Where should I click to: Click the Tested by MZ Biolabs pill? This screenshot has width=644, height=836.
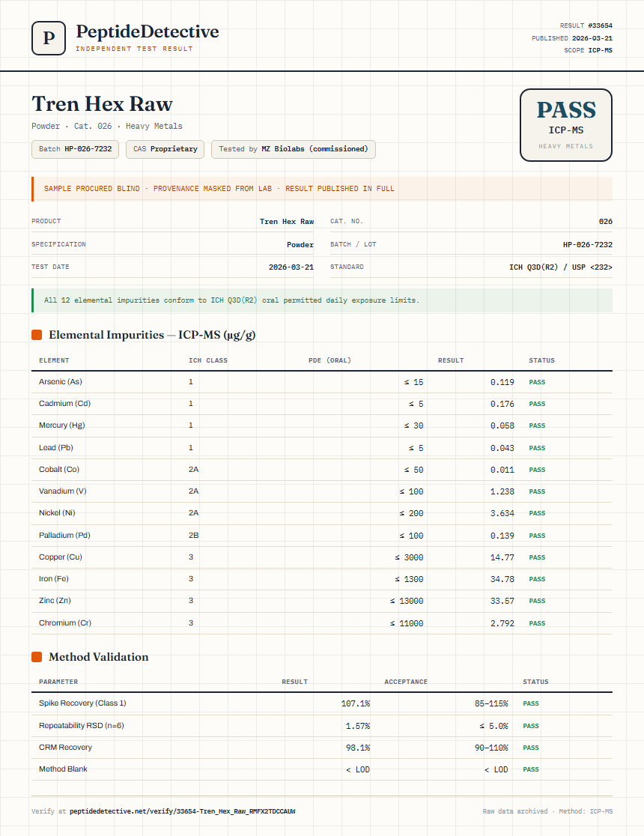(x=294, y=149)
